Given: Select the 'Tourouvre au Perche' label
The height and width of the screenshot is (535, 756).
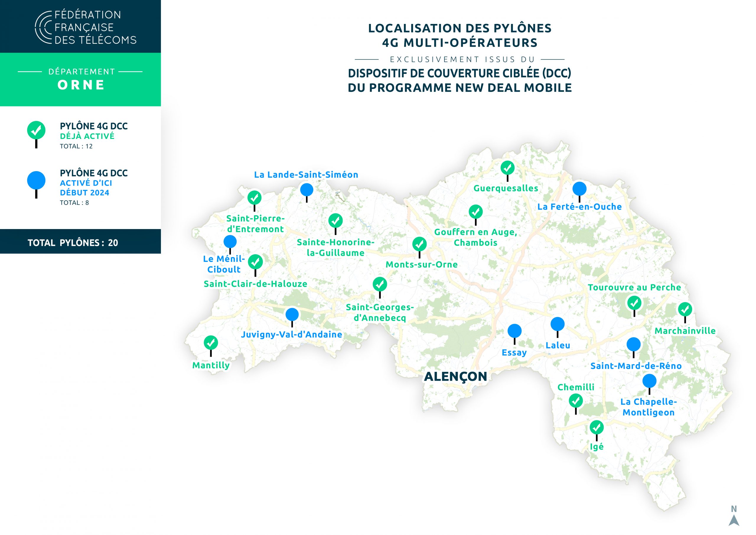Looking at the screenshot, I should pos(634,287).
